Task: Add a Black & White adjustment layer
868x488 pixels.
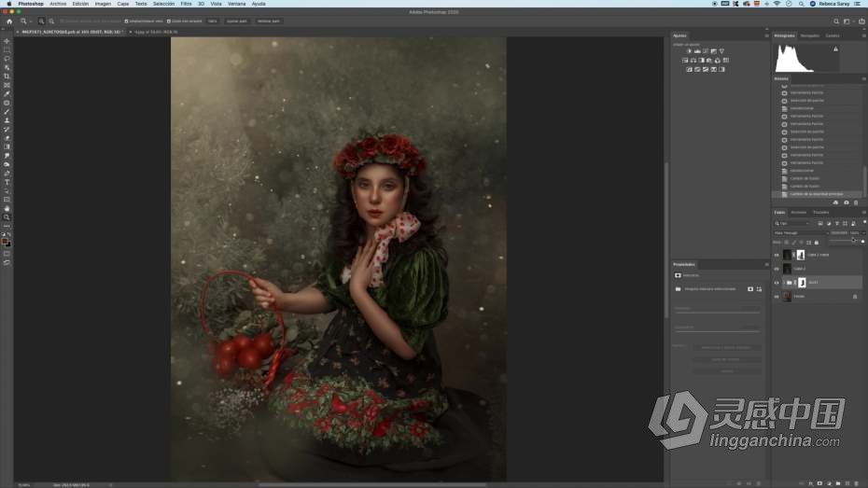Action: pos(701,61)
